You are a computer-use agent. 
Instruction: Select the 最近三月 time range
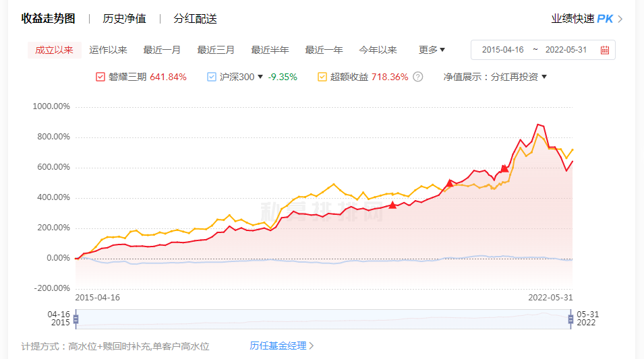pyautogui.click(x=216, y=50)
